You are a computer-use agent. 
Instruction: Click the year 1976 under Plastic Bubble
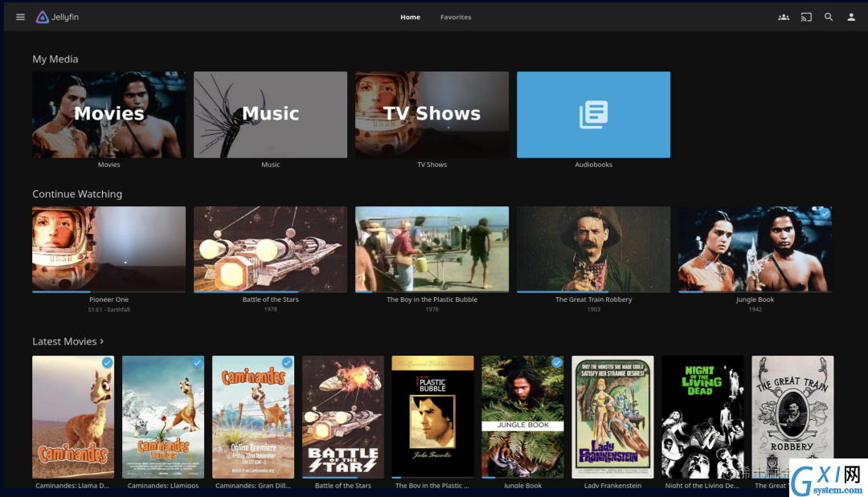[432, 310]
